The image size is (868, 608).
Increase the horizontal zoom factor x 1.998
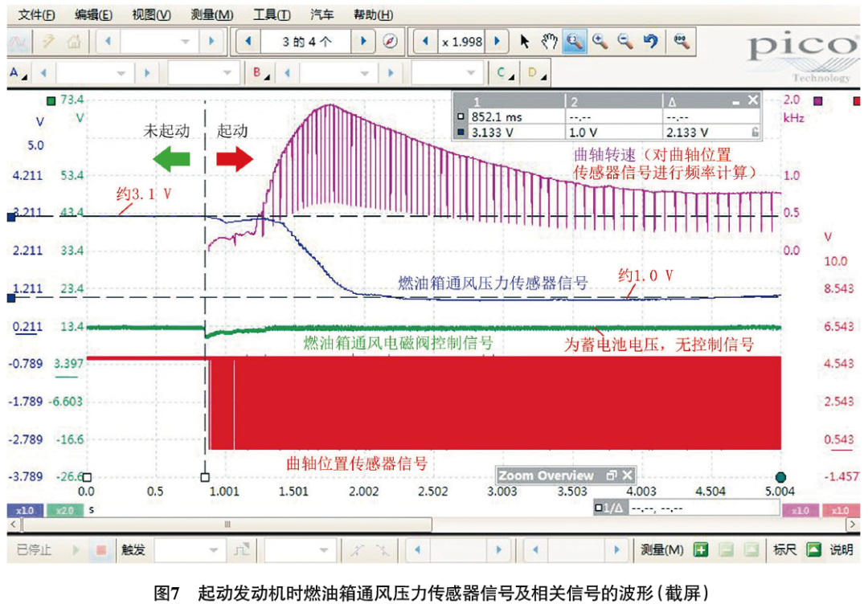(x=497, y=41)
